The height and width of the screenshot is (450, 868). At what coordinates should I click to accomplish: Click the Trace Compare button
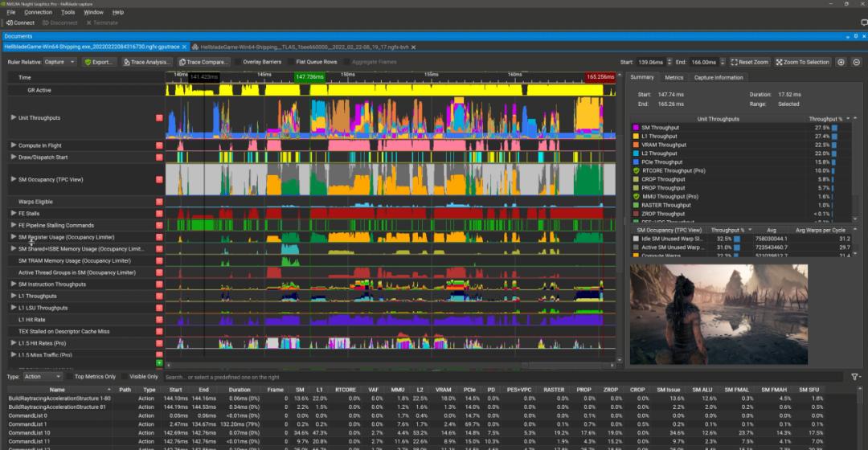(203, 62)
